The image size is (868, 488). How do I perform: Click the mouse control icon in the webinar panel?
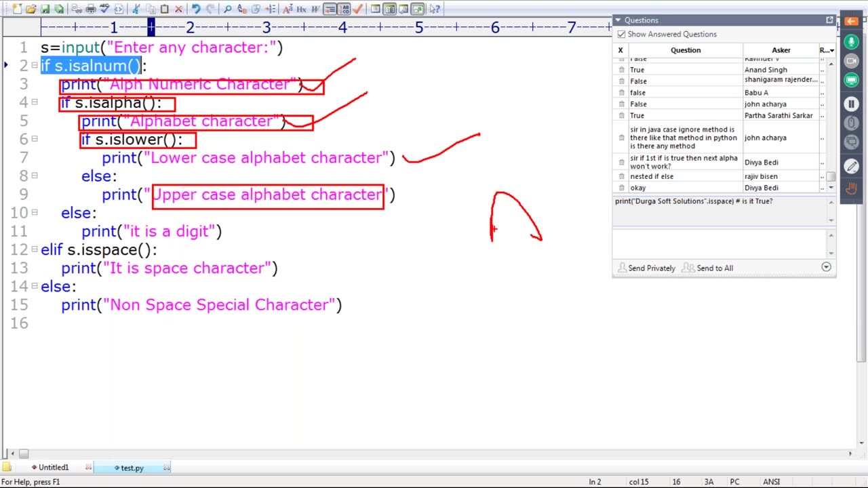tap(851, 123)
